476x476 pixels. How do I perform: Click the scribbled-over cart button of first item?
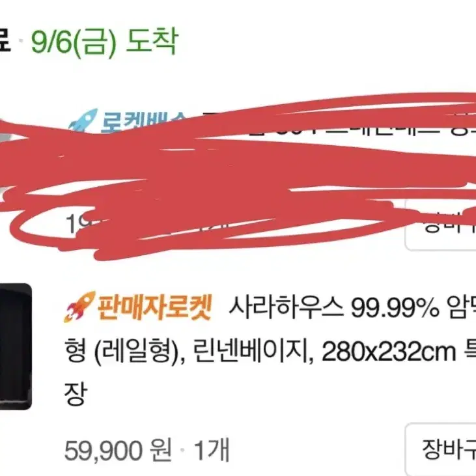pyautogui.click(x=441, y=225)
